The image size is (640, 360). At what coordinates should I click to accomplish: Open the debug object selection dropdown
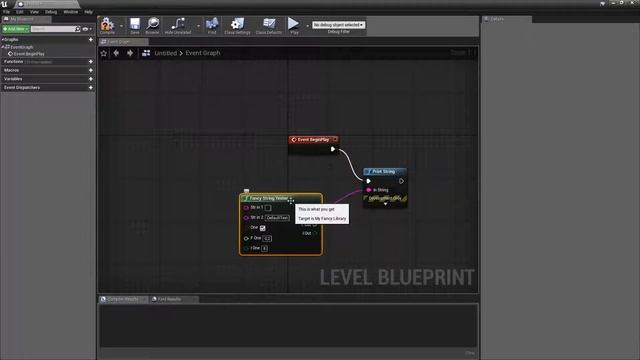tap(338, 25)
